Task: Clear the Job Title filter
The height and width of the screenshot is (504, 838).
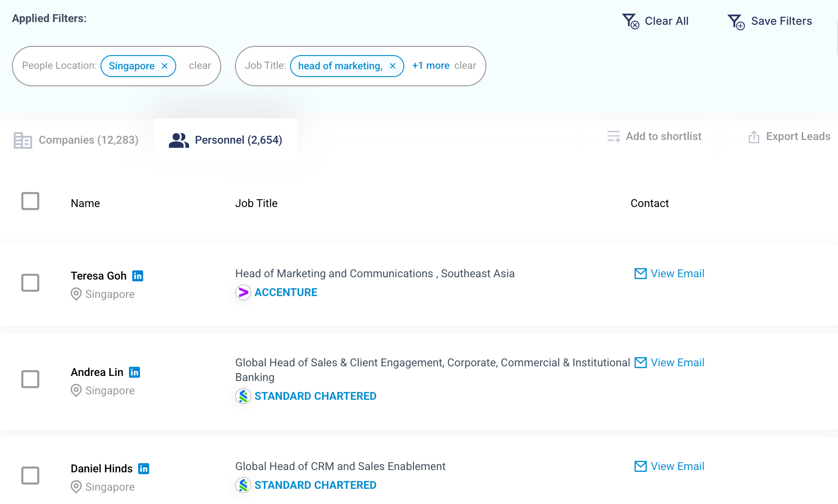Action: [465, 66]
